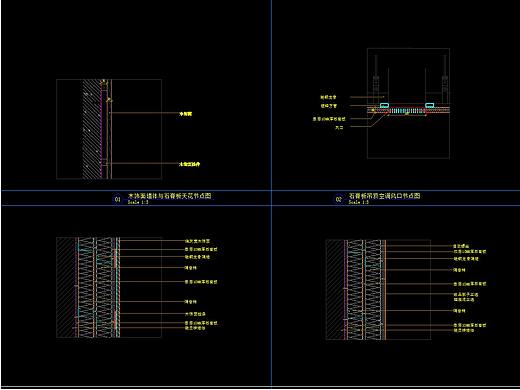The width and height of the screenshot is (520, 390).
Task: Pick the left cyan channel profile in detail 02
Action: [x=385, y=105]
